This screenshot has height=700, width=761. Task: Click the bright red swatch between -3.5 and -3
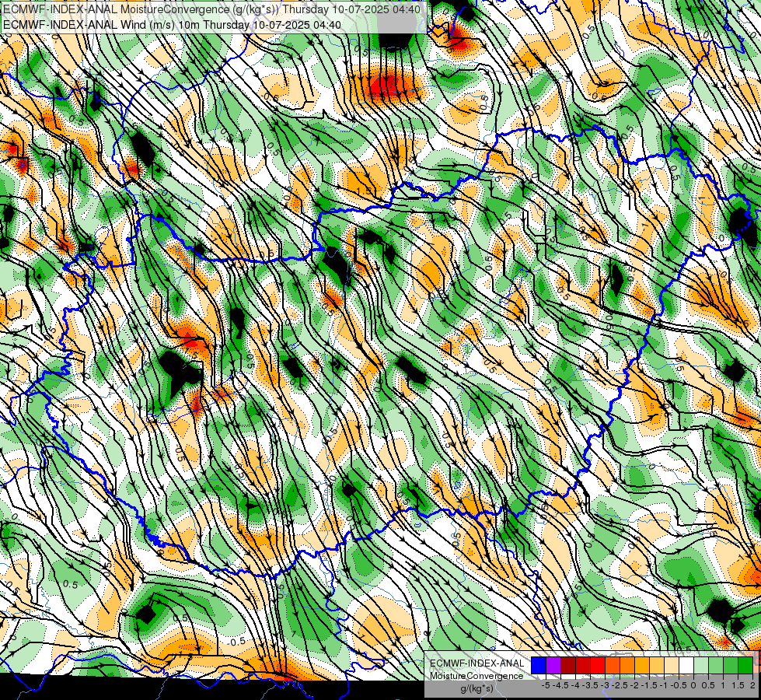point(598,665)
